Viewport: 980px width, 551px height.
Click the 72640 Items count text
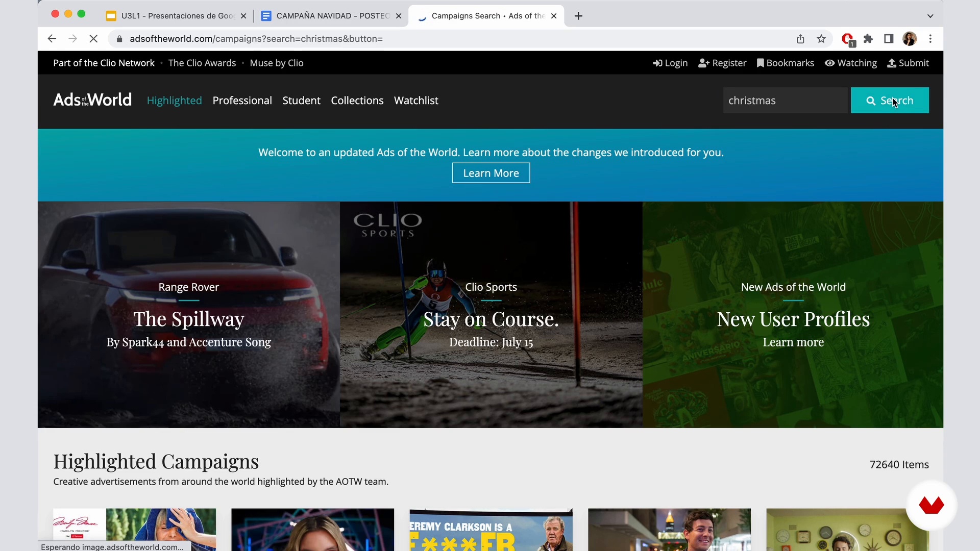[899, 465]
